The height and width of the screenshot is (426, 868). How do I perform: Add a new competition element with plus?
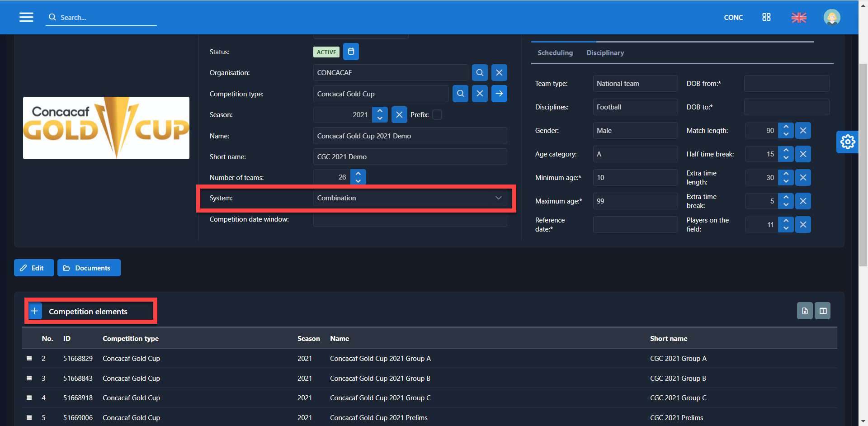coord(34,311)
